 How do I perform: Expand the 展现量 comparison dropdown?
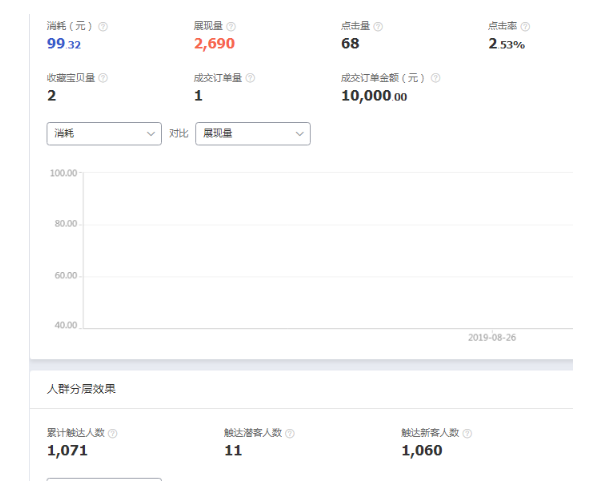coord(252,133)
